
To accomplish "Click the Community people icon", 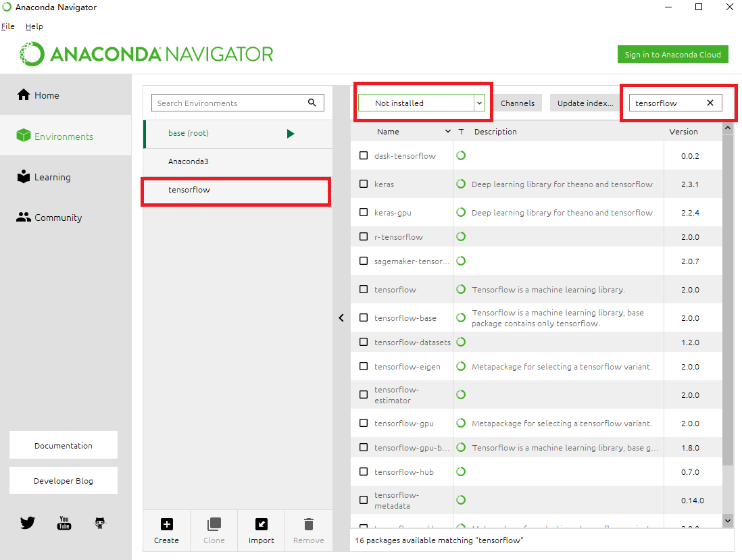I will pos(23,217).
